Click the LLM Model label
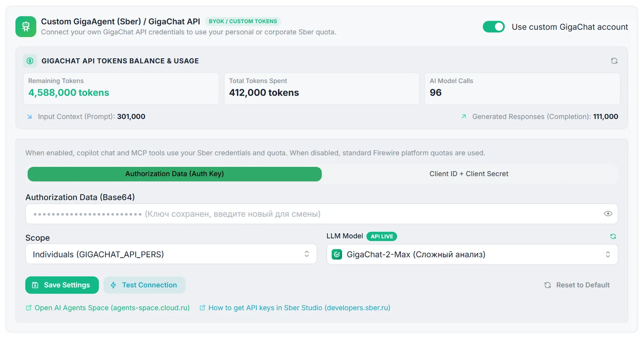 (x=345, y=236)
